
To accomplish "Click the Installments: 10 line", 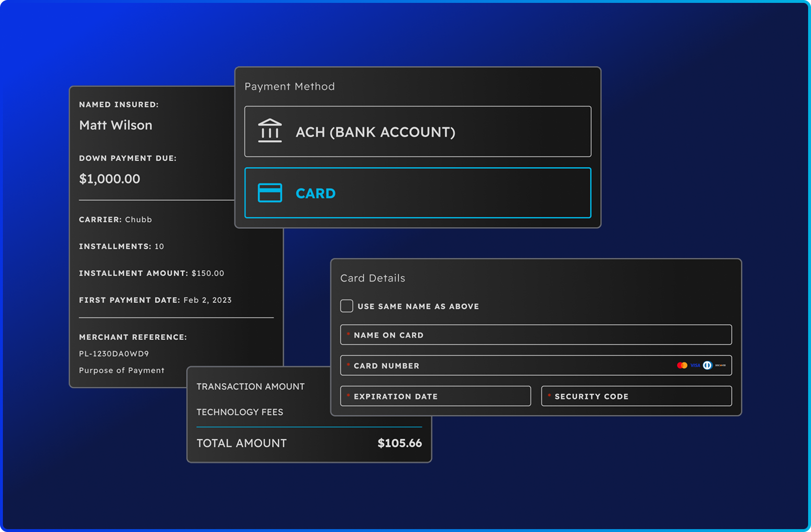I will click(122, 246).
